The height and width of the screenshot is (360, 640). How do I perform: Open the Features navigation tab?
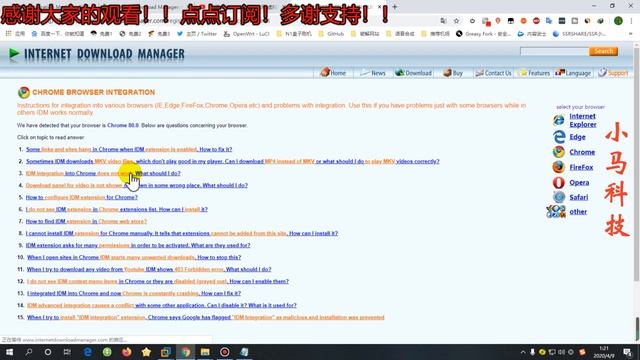[x=534, y=73]
